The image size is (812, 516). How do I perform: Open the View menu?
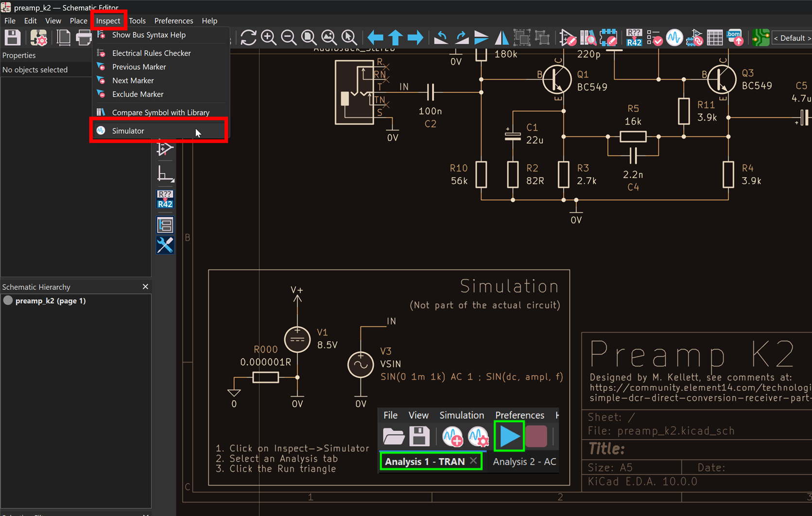[53, 21]
